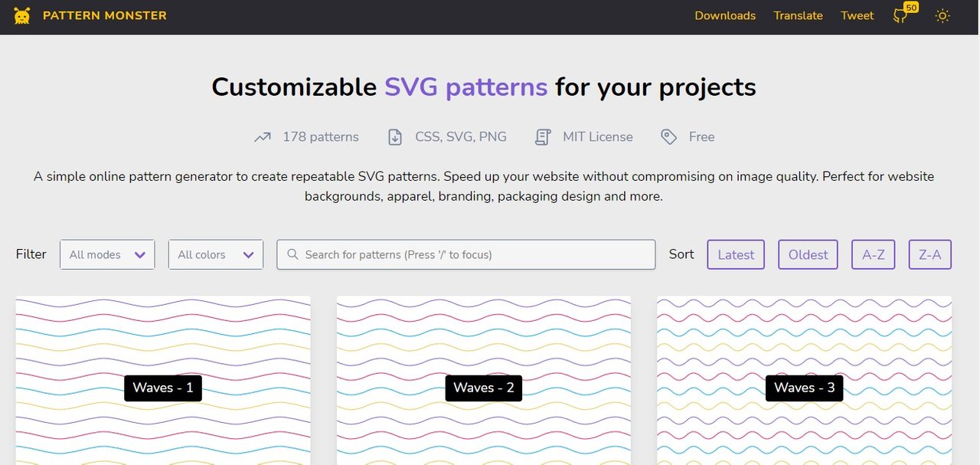Click the scroll icon beside MIT License
The height and width of the screenshot is (465, 980).
[543, 137]
